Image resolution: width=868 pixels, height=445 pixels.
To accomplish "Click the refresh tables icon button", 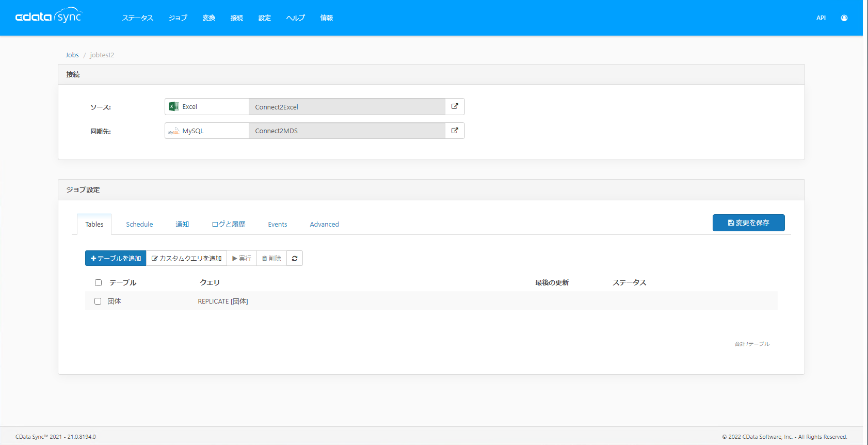I will (x=295, y=258).
